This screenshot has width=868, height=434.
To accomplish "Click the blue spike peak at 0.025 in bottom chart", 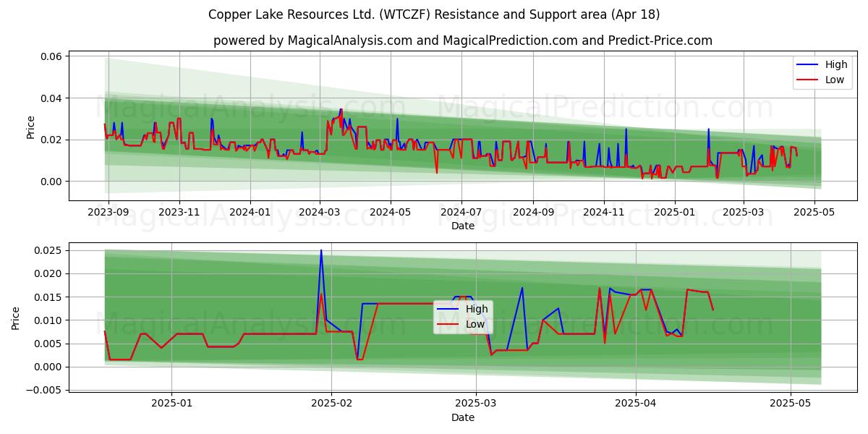I will coord(321,251).
